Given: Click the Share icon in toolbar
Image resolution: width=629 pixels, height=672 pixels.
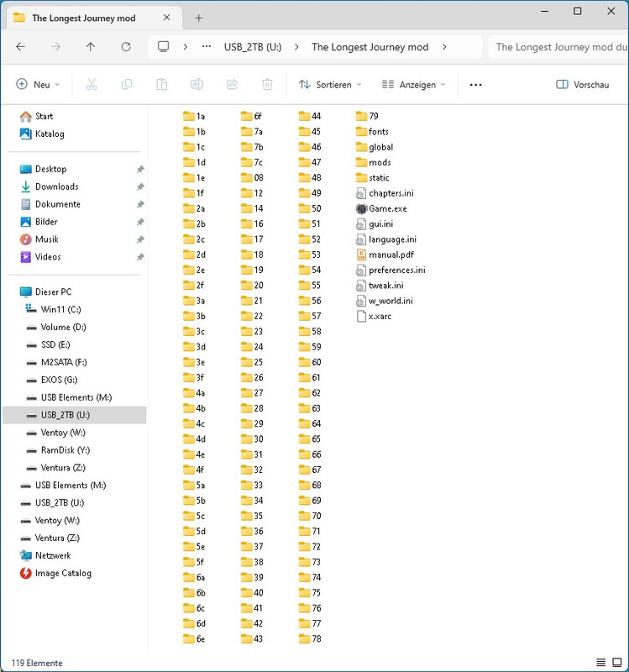Looking at the screenshot, I should point(232,85).
